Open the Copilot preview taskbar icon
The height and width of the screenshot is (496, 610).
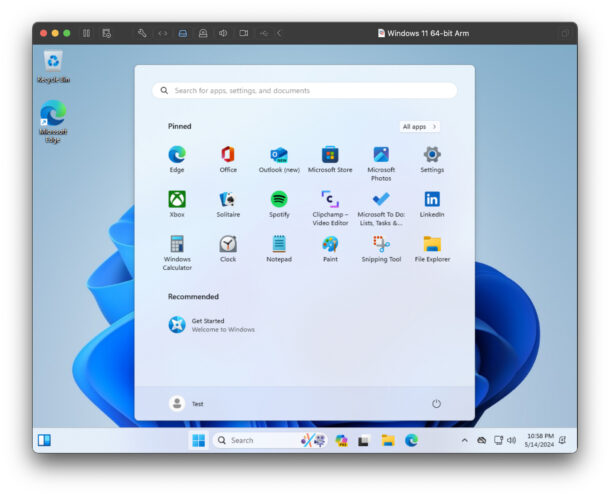[x=341, y=440]
